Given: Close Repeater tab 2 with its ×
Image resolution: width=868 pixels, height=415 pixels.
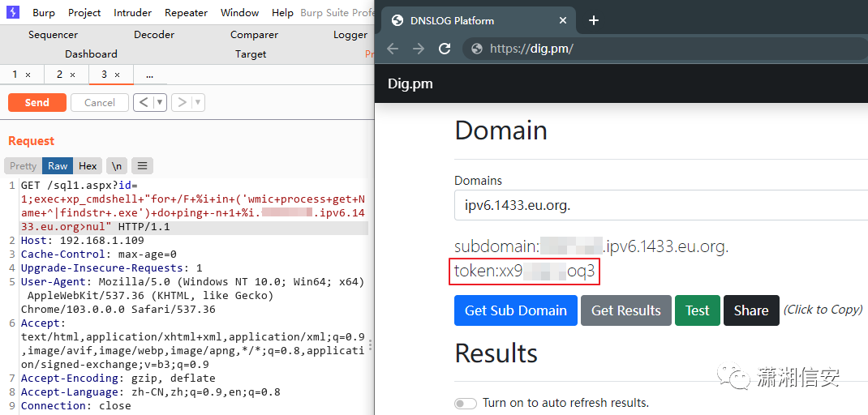Looking at the screenshot, I should (x=72, y=75).
